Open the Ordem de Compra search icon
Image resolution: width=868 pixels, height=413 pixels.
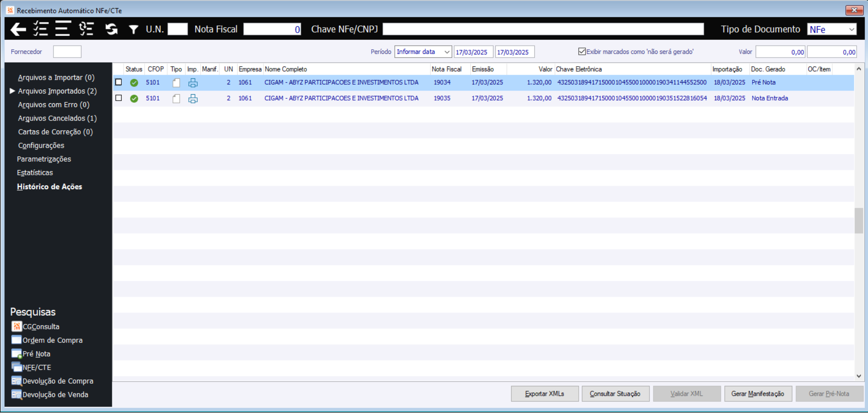[17, 340]
